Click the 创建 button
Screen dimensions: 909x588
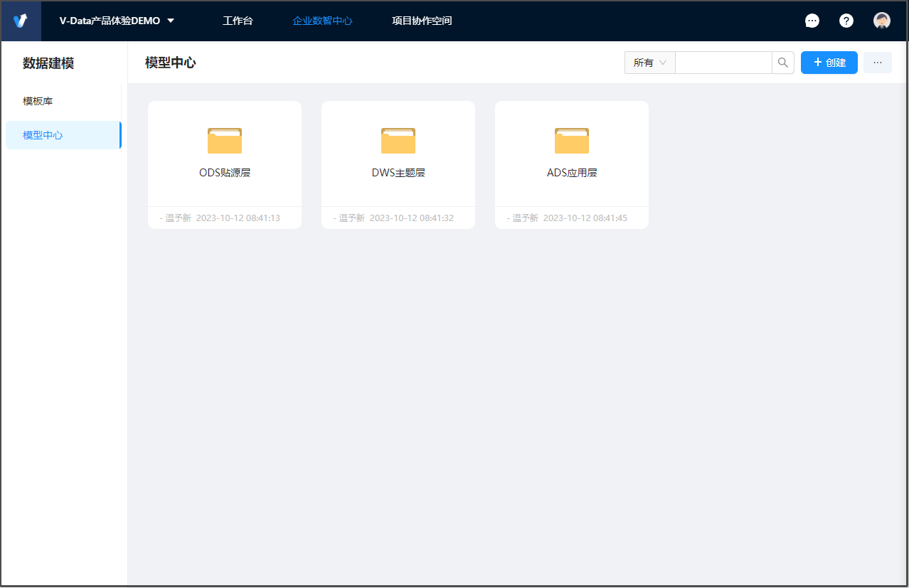tap(829, 63)
